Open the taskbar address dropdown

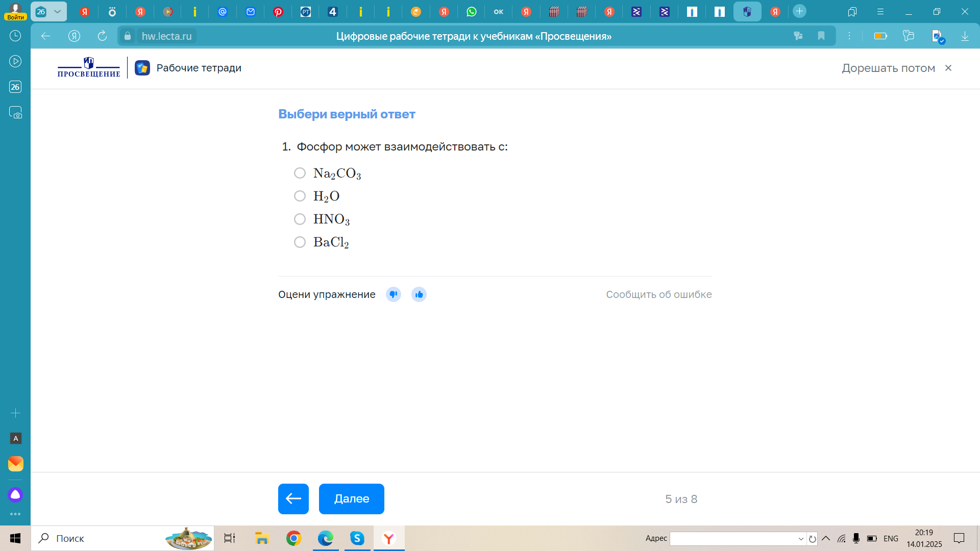coord(801,539)
